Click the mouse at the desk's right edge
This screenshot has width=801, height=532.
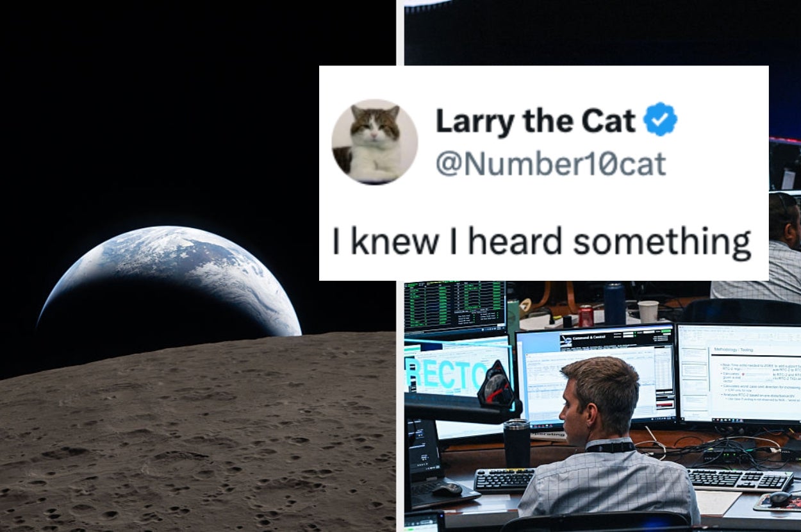[779, 498]
